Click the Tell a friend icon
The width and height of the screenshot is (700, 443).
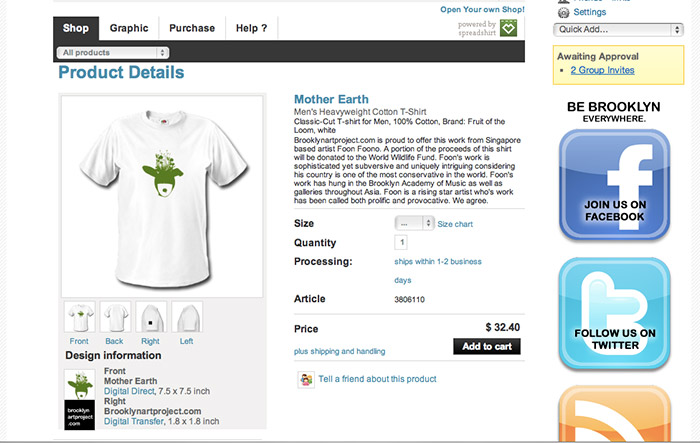click(x=305, y=379)
